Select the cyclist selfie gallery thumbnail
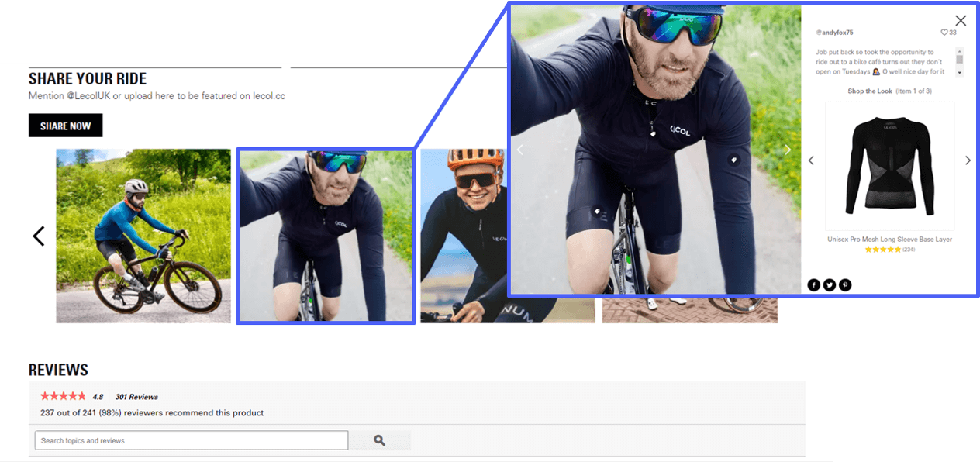Screen dimensions: 980x462 pos(325,236)
